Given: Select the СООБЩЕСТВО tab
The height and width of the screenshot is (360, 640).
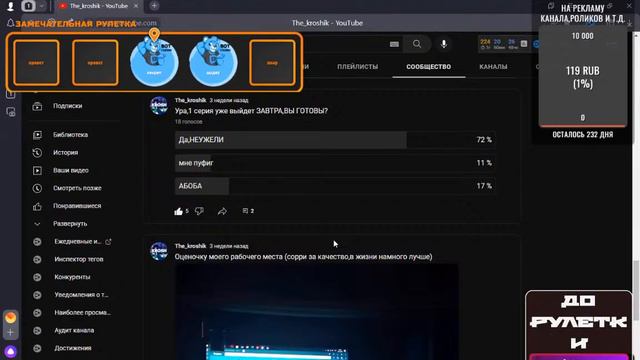Looking at the screenshot, I should click(x=429, y=67).
